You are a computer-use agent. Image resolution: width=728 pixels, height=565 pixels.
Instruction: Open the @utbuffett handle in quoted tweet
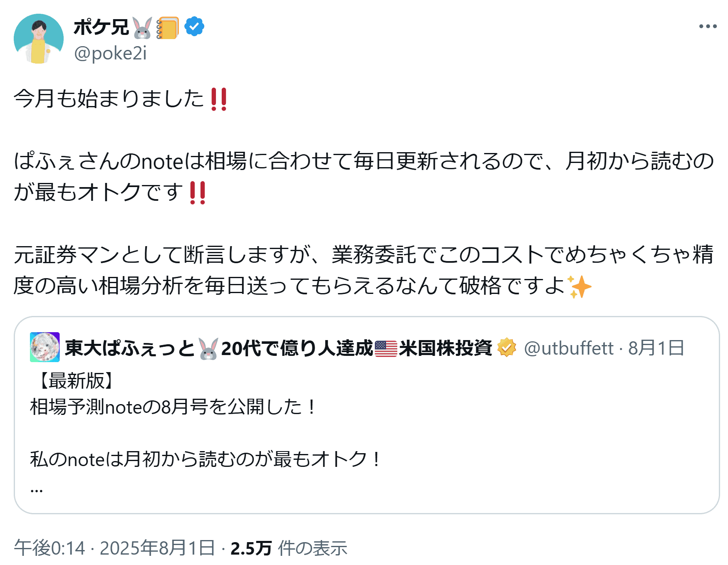click(569, 348)
